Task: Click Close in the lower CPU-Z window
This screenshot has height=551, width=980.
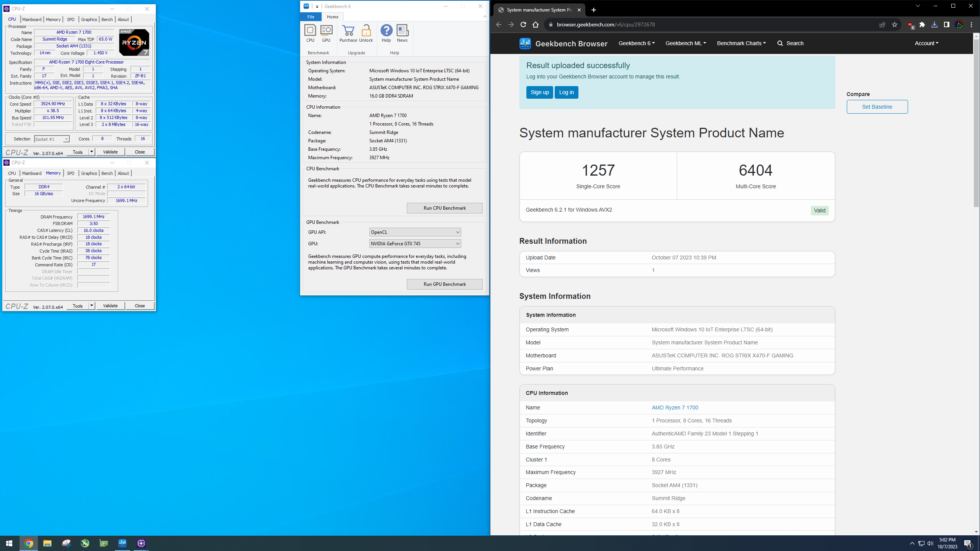Action: click(140, 306)
